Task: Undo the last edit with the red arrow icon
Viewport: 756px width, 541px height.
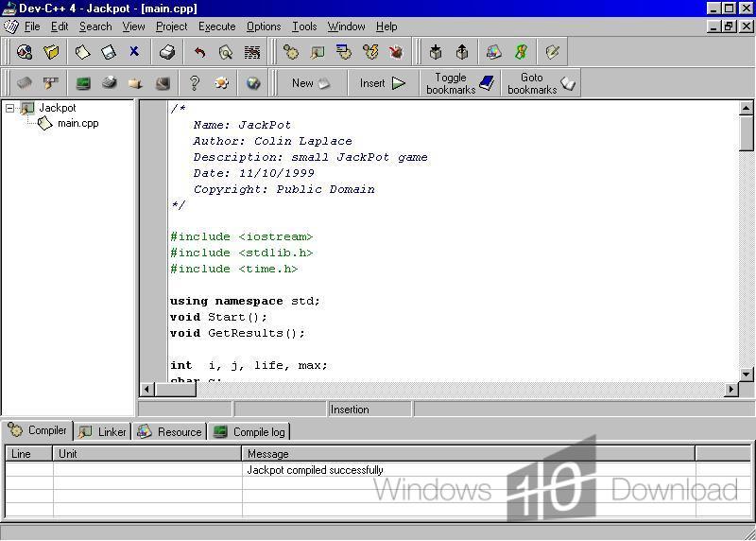Action: pyautogui.click(x=200, y=52)
